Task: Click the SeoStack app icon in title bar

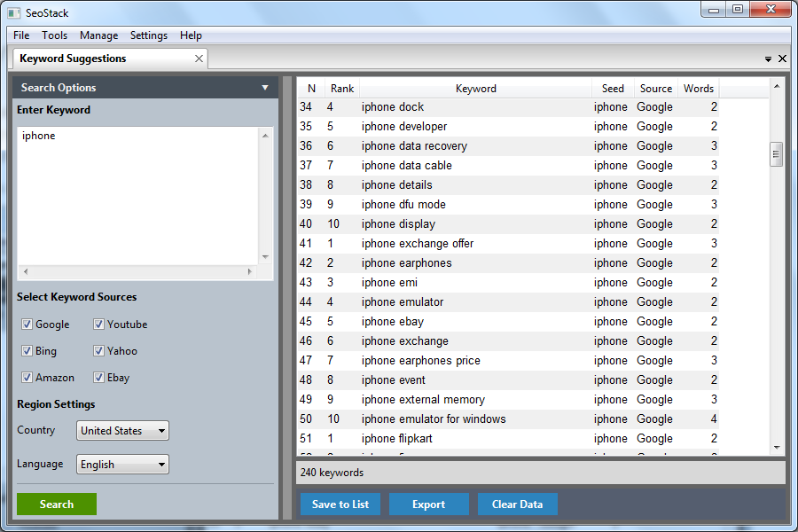Action: [x=13, y=12]
